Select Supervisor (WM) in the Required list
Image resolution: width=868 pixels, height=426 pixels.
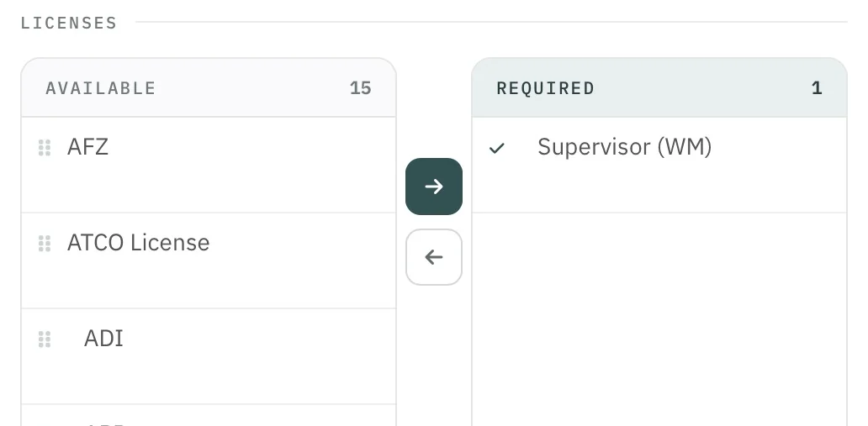coord(659,165)
